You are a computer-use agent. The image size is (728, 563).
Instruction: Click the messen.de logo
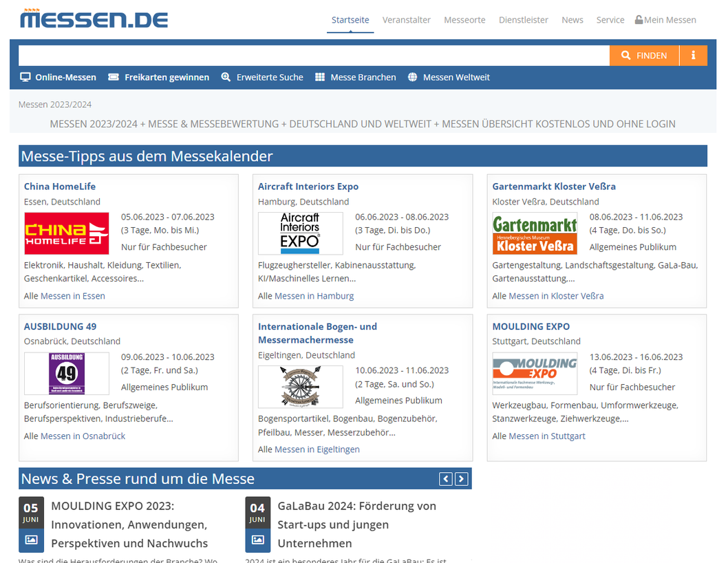point(94,19)
